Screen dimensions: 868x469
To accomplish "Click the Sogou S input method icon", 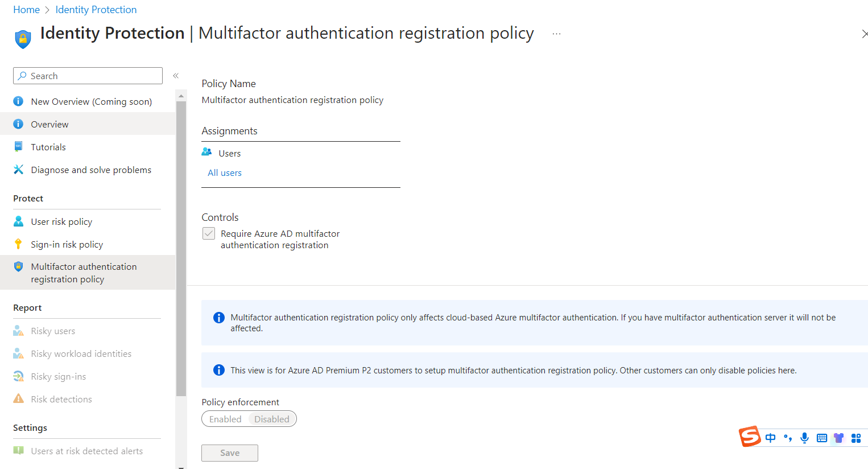I will 750,437.
